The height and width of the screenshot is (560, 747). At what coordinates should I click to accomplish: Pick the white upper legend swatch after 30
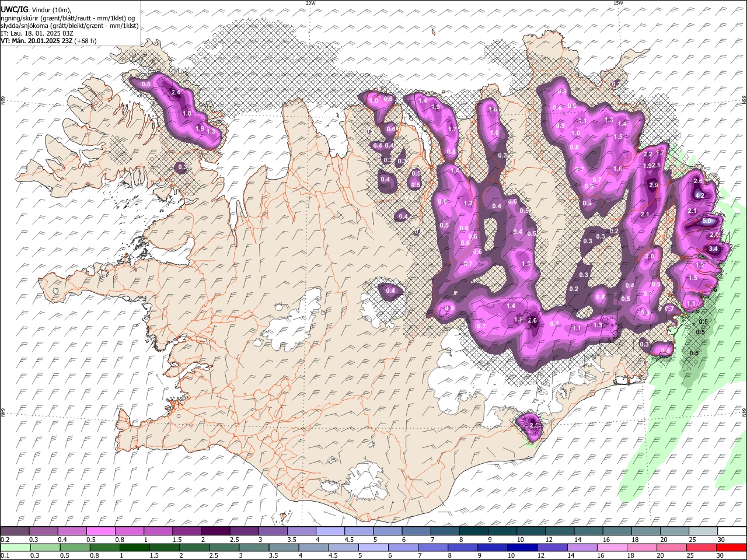click(732, 531)
